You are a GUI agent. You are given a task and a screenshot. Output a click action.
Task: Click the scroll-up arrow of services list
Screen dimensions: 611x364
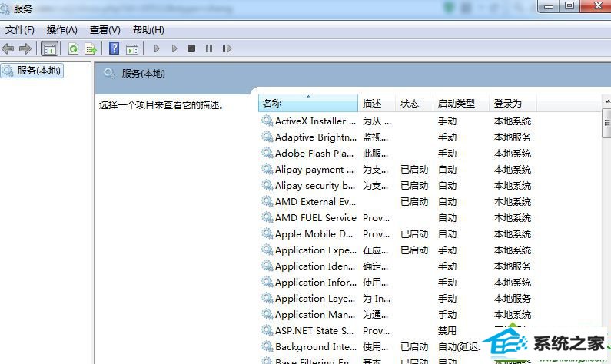click(606, 102)
